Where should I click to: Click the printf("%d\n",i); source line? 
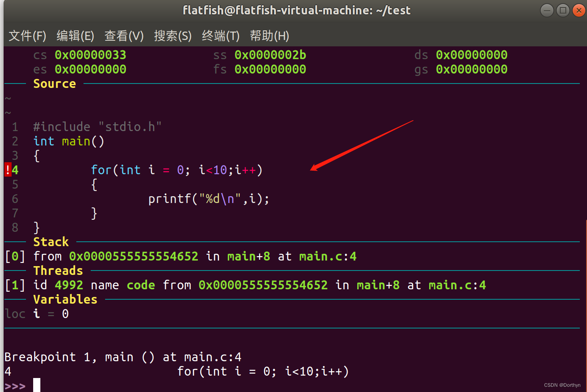pyautogui.click(x=209, y=199)
